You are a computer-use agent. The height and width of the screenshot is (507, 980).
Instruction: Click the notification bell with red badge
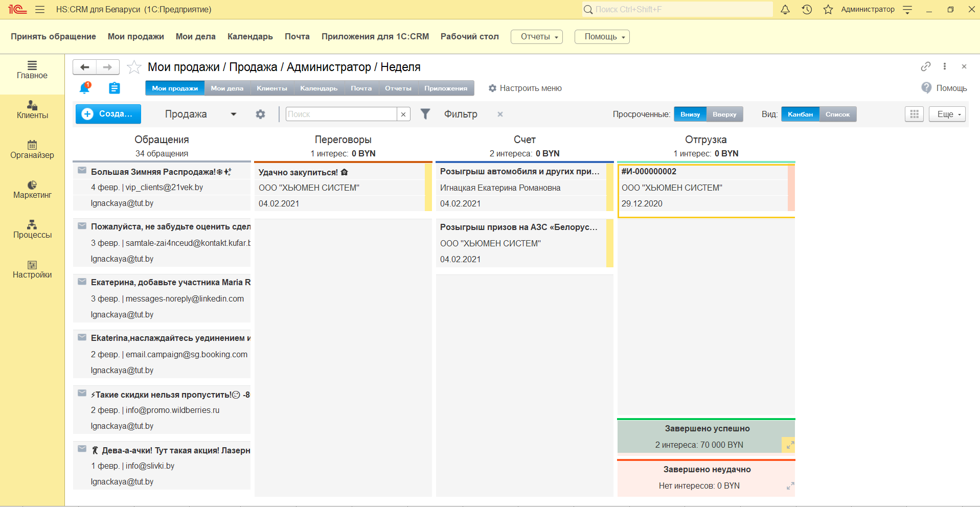[85, 88]
